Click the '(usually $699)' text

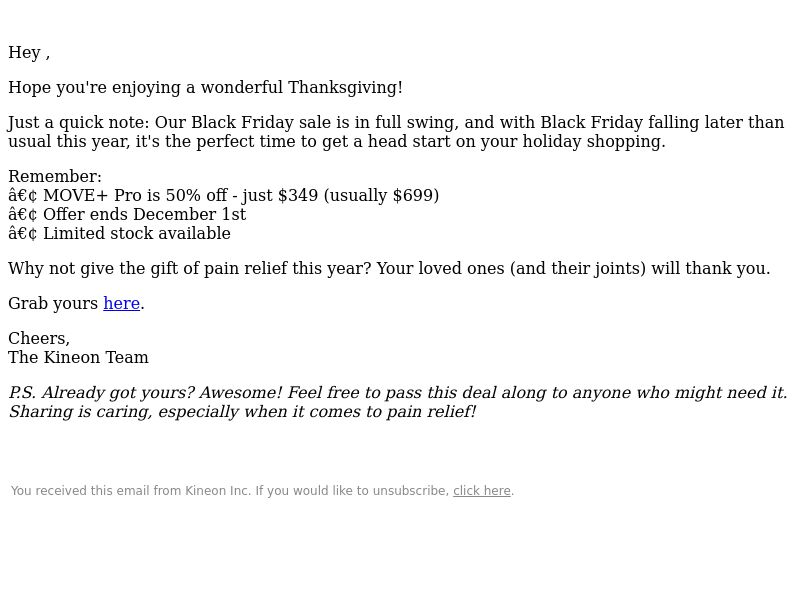(381, 195)
